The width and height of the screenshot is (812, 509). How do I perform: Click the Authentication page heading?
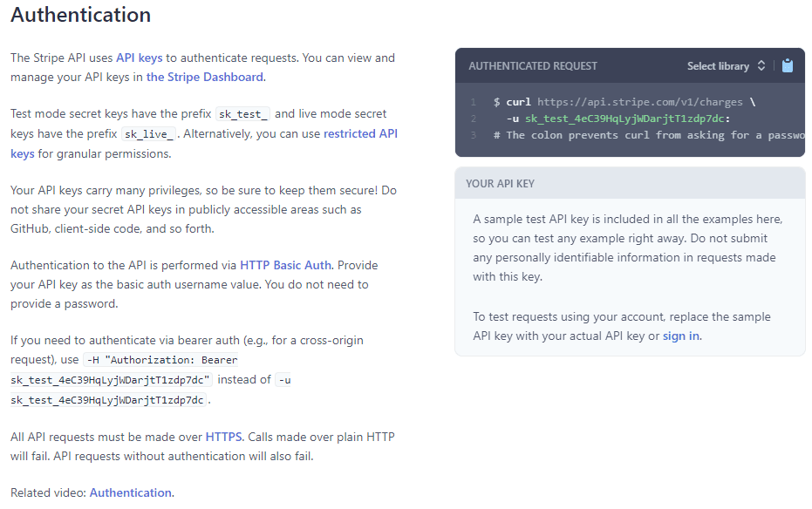point(80,15)
